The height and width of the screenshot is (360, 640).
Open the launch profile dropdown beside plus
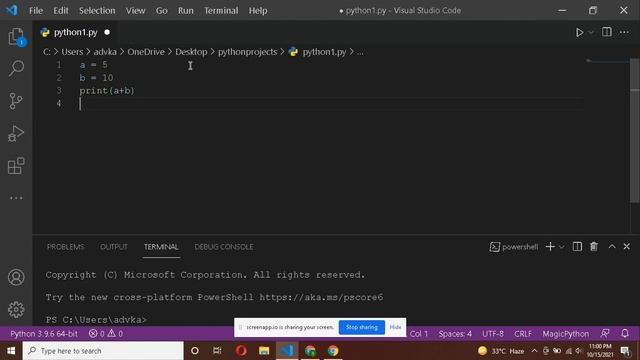562,247
